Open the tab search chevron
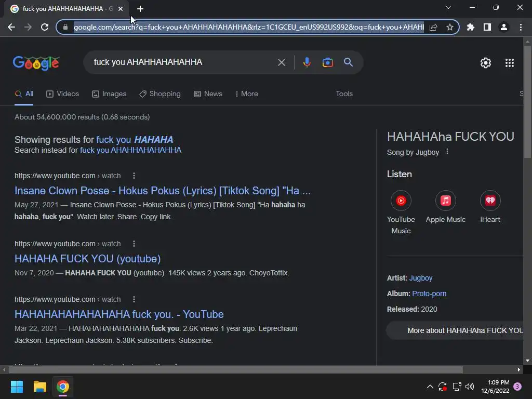 click(x=448, y=7)
